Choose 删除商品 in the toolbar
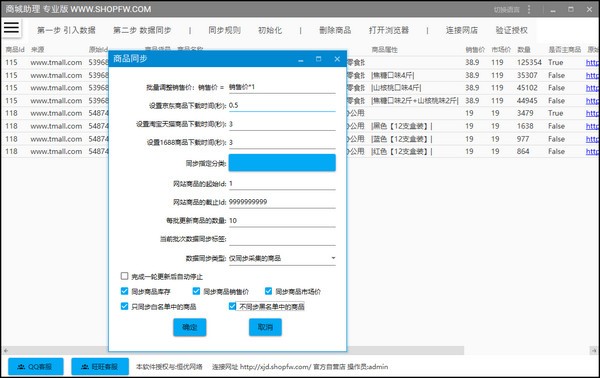This screenshot has width=600, height=378. pos(335,30)
